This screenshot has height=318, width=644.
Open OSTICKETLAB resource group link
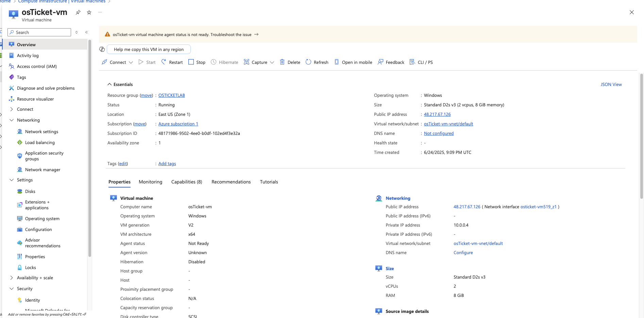click(172, 95)
